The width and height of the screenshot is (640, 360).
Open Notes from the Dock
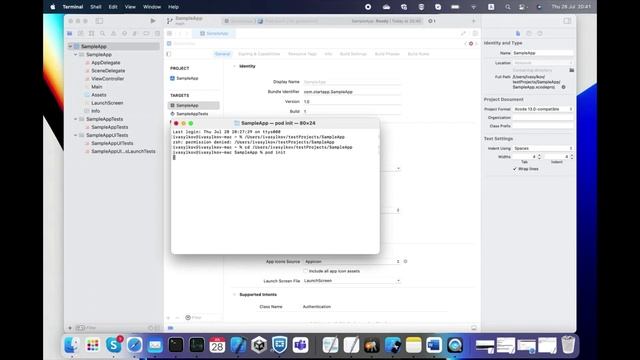(x=413, y=345)
